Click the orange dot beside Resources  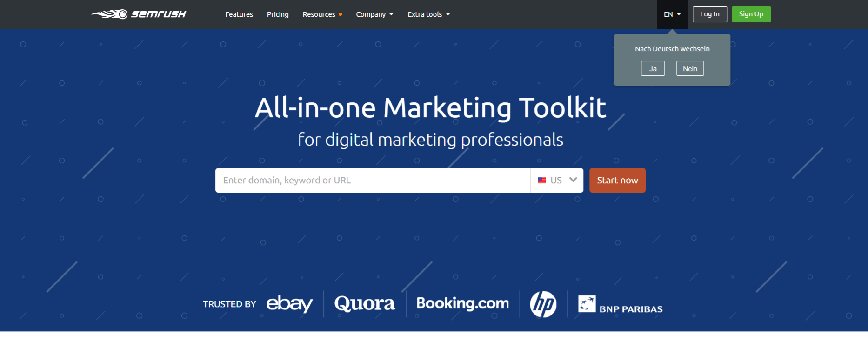pos(341,14)
